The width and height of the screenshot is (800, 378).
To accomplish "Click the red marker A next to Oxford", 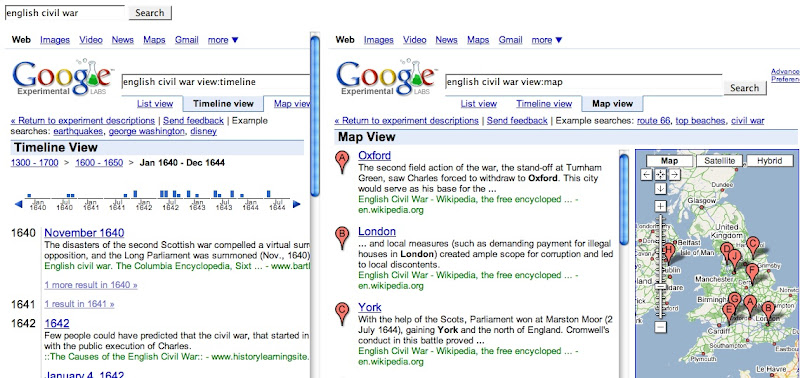I will 342,162.
